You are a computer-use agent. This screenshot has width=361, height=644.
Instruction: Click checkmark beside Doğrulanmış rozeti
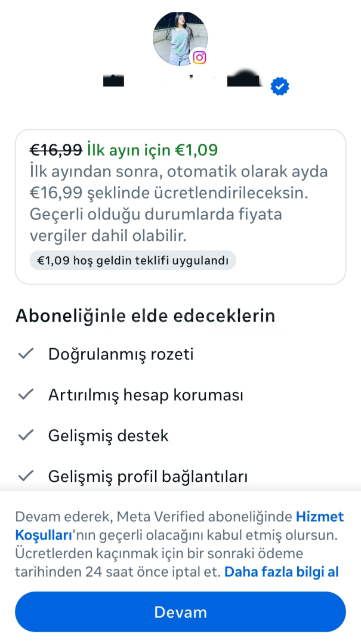pos(26,354)
